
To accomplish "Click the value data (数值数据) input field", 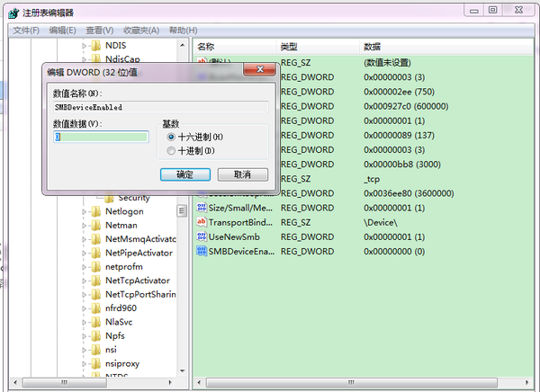I will pos(101,137).
